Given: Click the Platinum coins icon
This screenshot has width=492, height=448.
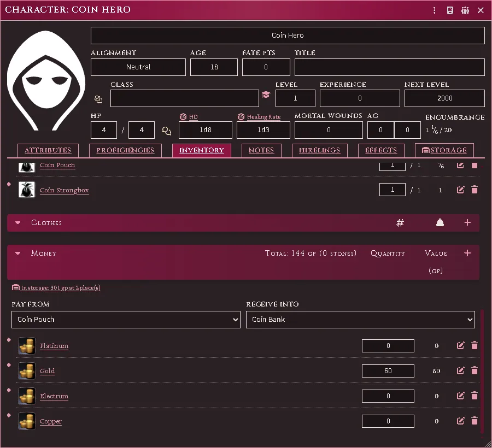Looking at the screenshot, I should 27,346.
